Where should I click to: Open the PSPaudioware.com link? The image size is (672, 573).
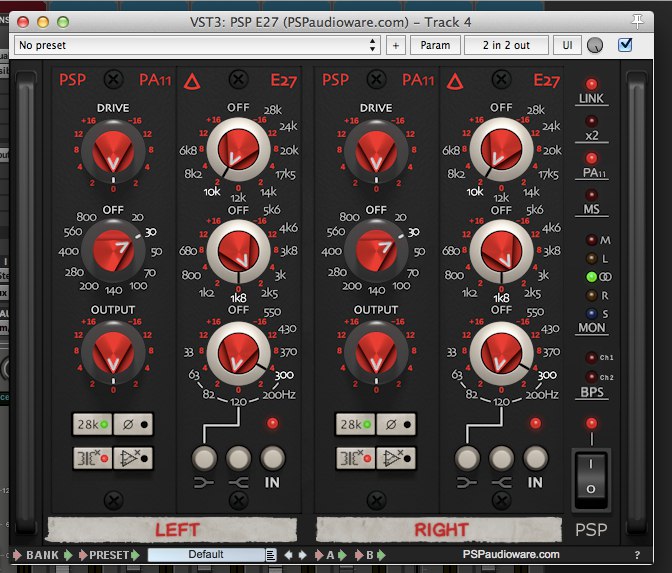tap(511, 554)
